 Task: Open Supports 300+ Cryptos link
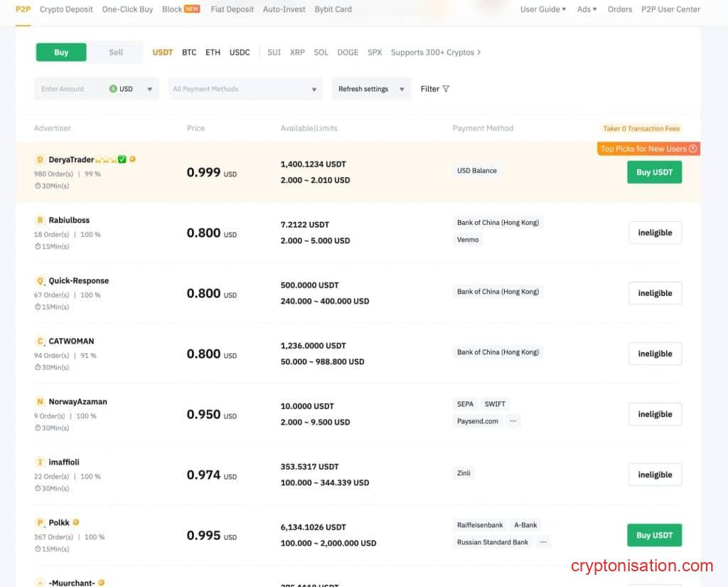435,52
